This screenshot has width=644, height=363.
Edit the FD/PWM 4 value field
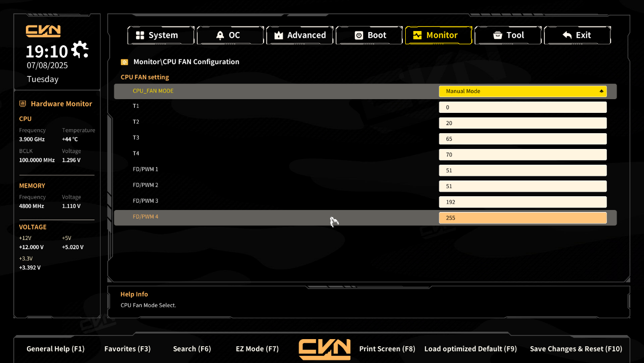pyautogui.click(x=523, y=218)
